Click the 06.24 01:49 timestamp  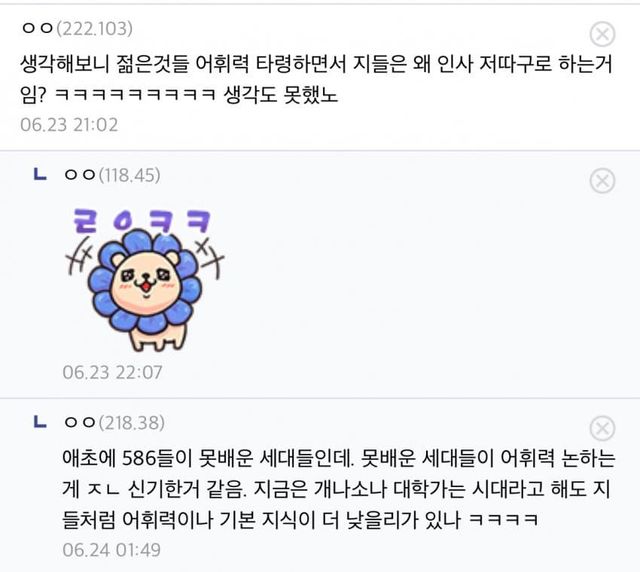(x=111, y=550)
